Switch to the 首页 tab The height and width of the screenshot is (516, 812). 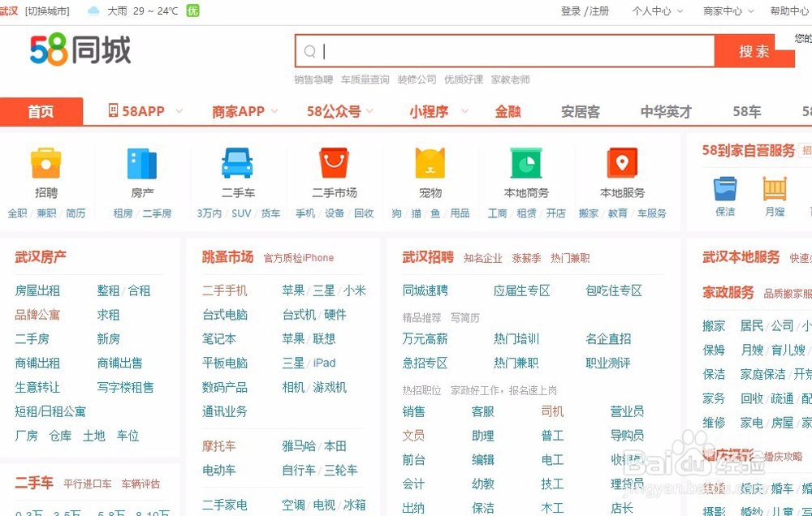coord(41,111)
